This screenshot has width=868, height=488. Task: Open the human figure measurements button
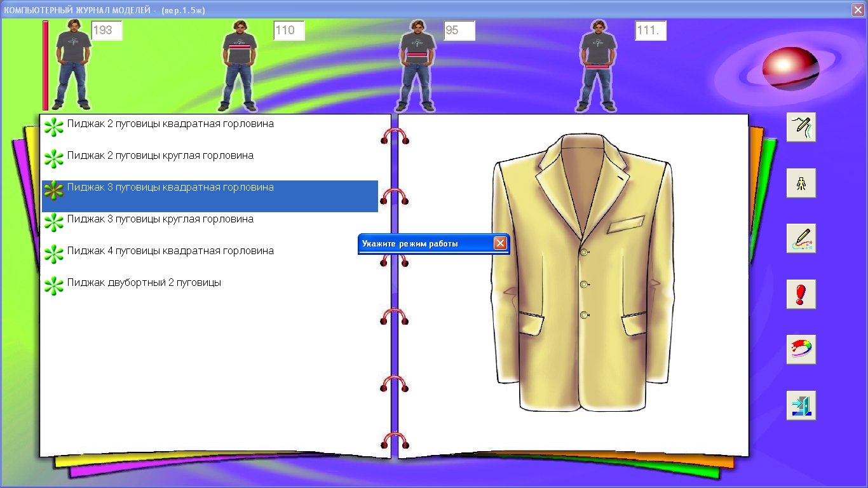click(x=801, y=183)
